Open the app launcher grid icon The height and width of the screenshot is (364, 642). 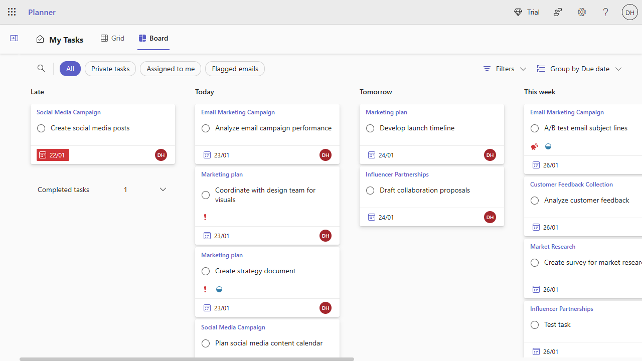click(x=12, y=12)
